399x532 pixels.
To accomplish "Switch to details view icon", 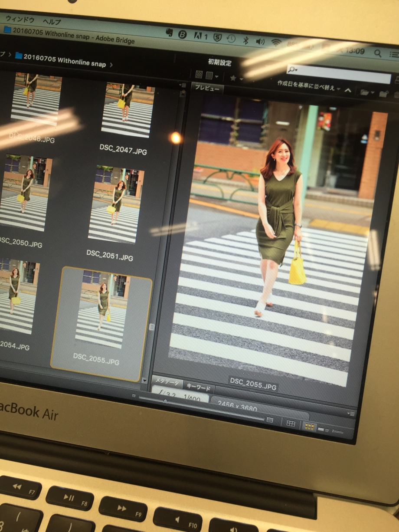I will point(323,430).
